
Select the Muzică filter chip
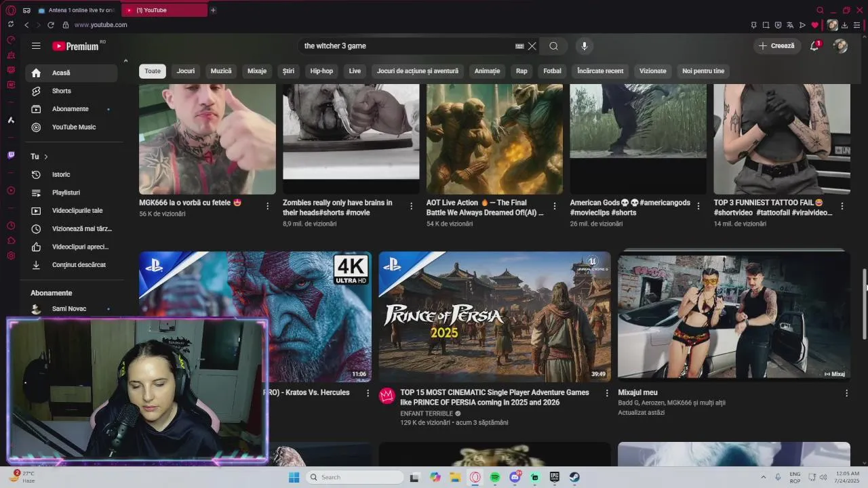tap(221, 71)
